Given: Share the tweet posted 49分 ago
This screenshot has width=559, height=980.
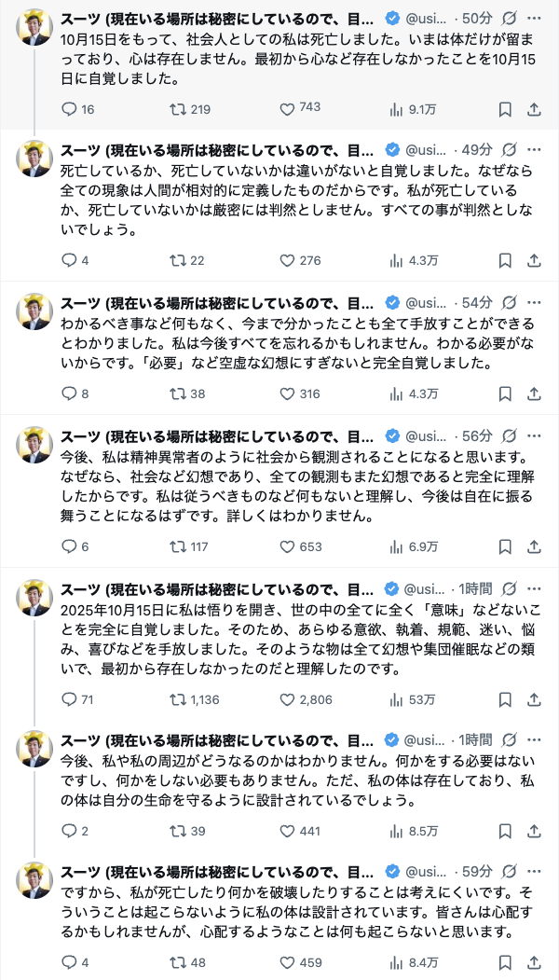Looking at the screenshot, I should pos(534,260).
